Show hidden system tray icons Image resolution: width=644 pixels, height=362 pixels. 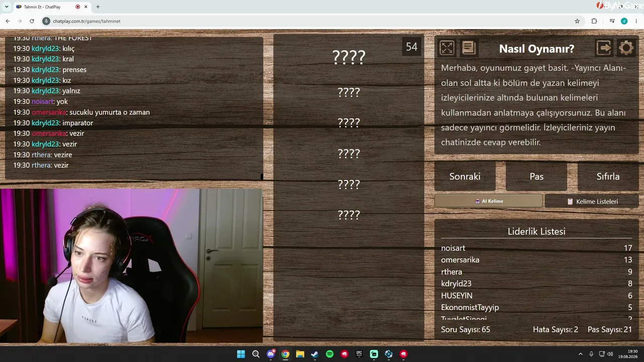tap(580, 354)
